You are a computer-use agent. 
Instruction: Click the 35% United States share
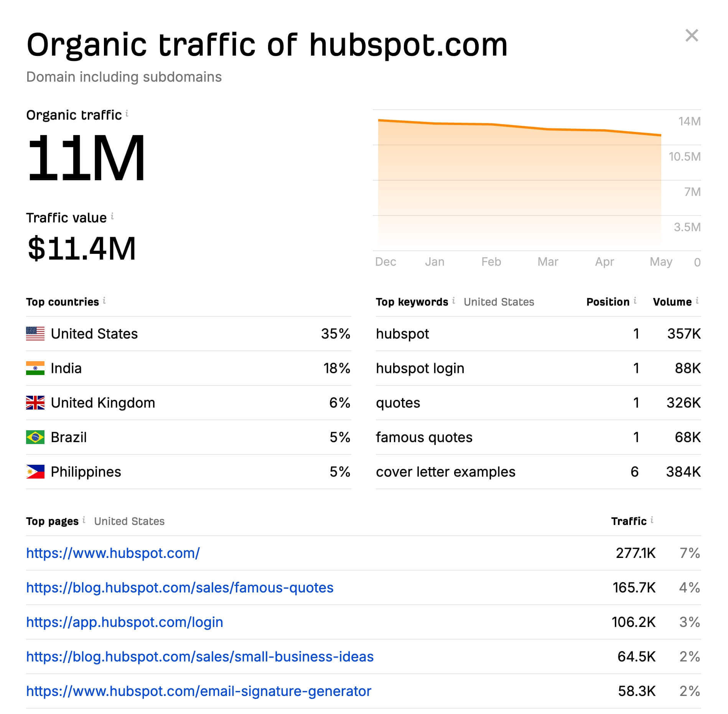[336, 334]
